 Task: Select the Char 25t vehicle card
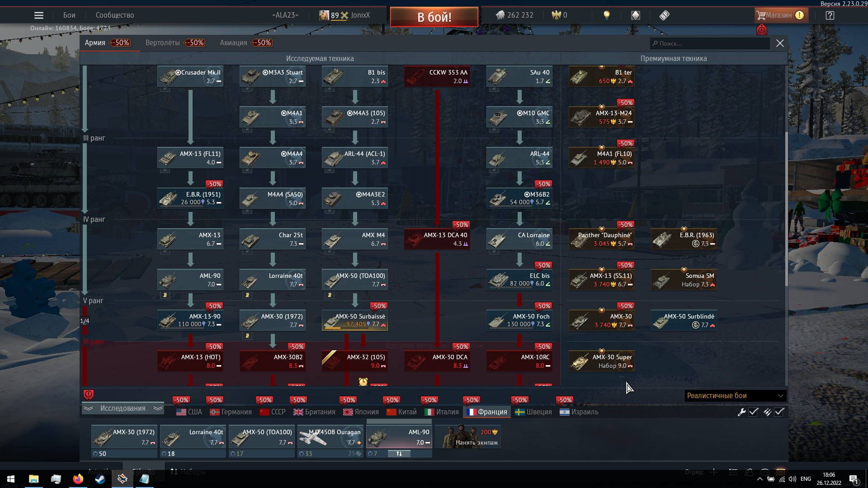pos(273,239)
